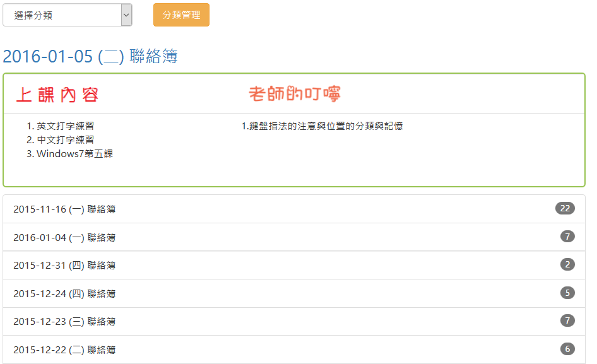
Task: Open the 2016-01-05 (二) 聯絡簿 title link
Action: pyautogui.click(x=90, y=57)
